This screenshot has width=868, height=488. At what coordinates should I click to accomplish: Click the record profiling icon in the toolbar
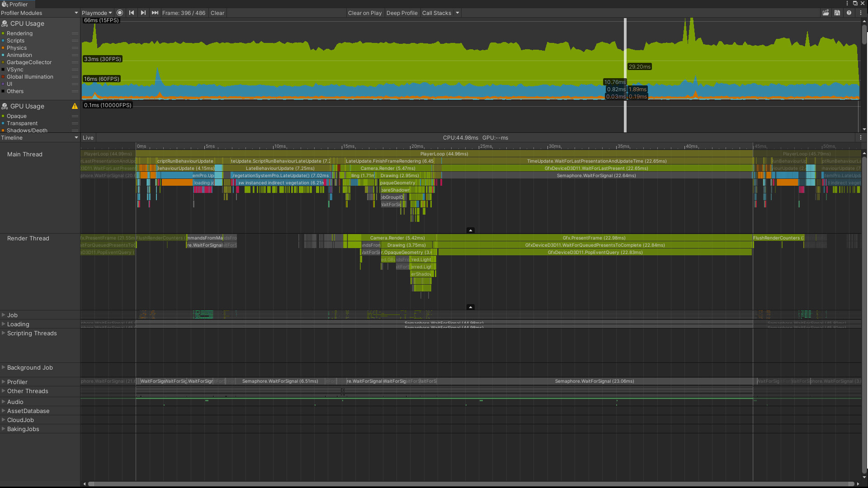pos(120,13)
